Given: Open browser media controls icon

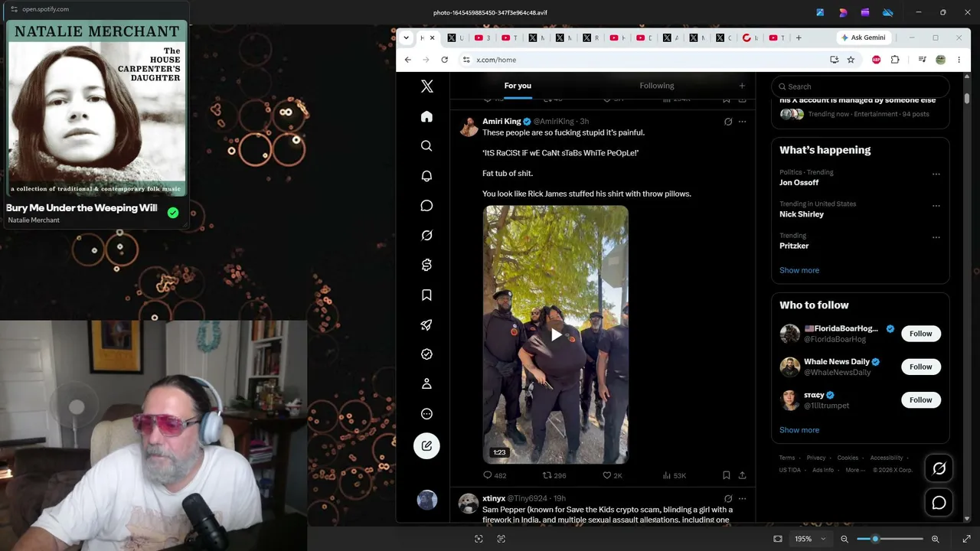Looking at the screenshot, I should [x=923, y=60].
